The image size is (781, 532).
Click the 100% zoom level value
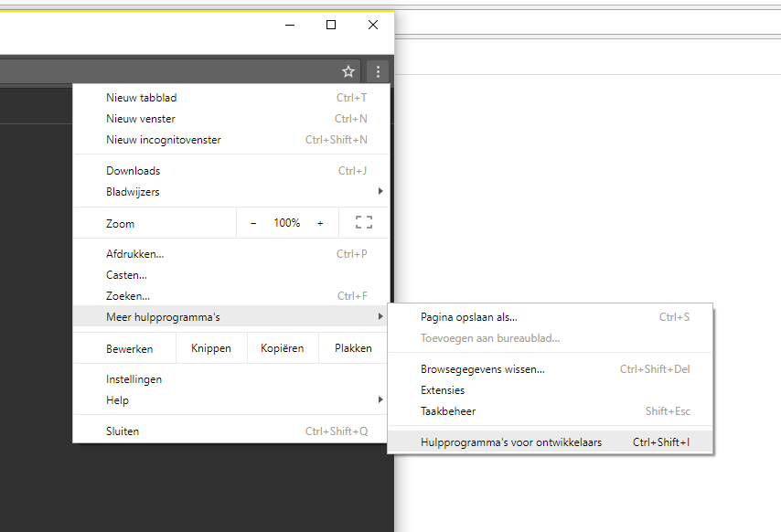coord(287,223)
